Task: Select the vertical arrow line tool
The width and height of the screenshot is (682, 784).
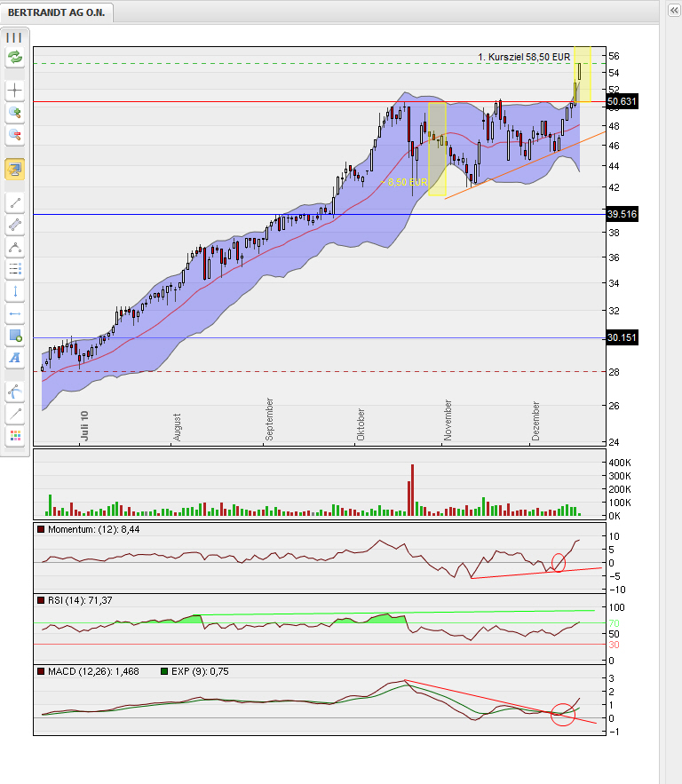Action: tap(15, 291)
